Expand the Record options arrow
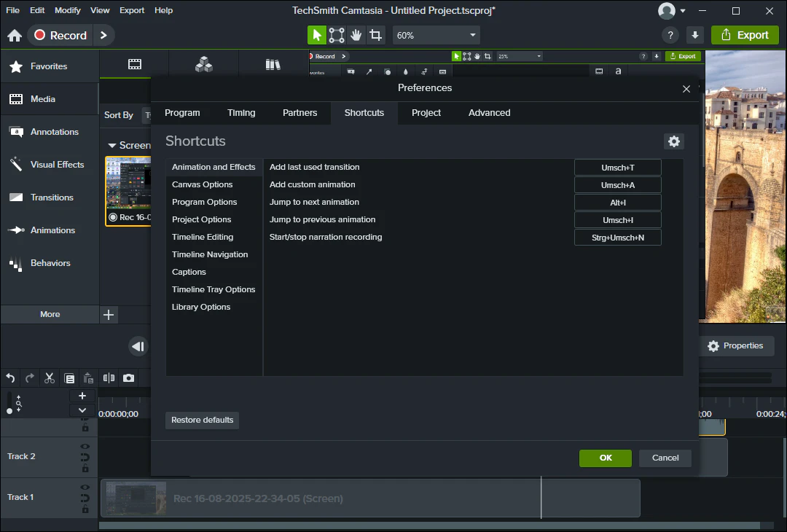Viewport: 787px width, 532px height. tap(103, 35)
